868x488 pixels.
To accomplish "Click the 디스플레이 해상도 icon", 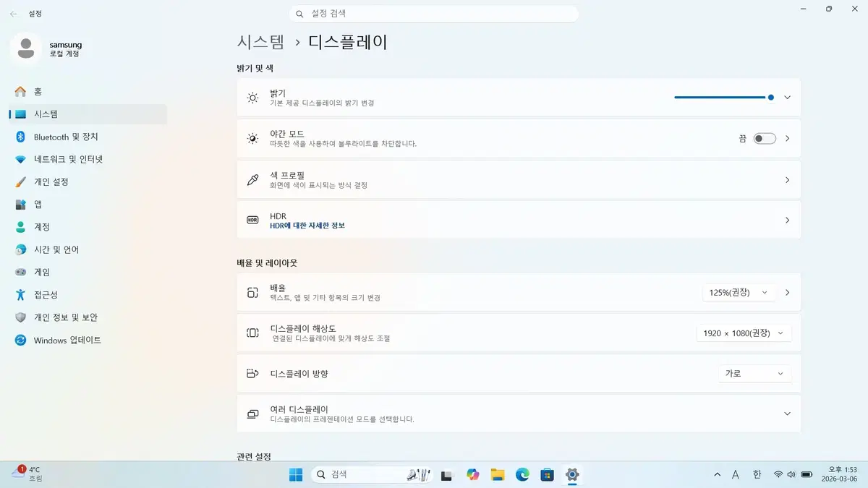I will click(x=252, y=333).
